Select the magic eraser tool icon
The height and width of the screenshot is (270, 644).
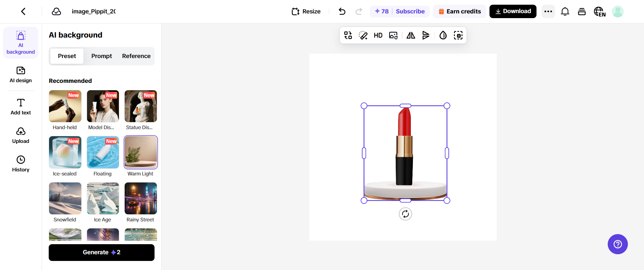tap(363, 35)
